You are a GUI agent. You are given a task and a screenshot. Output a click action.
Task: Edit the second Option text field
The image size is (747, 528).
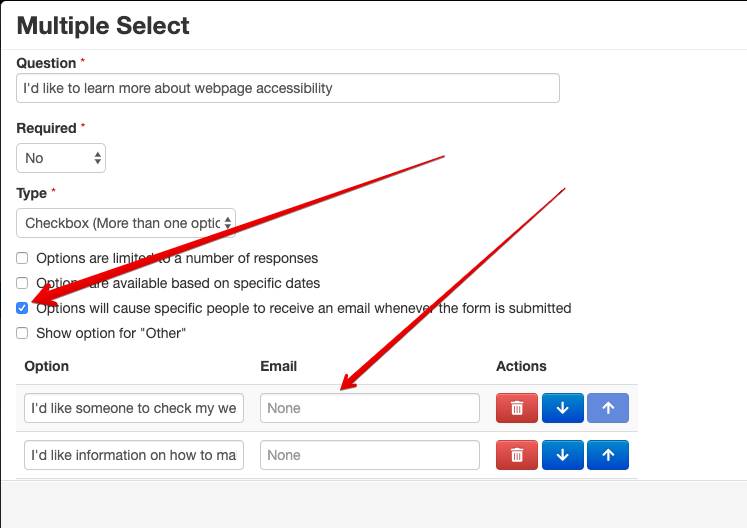tap(134, 455)
